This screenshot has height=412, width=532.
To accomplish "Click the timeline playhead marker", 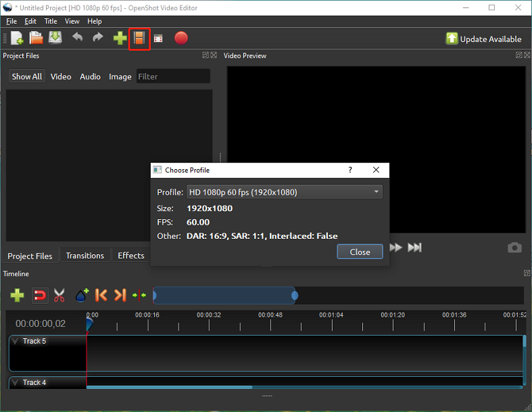I will pos(89,323).
